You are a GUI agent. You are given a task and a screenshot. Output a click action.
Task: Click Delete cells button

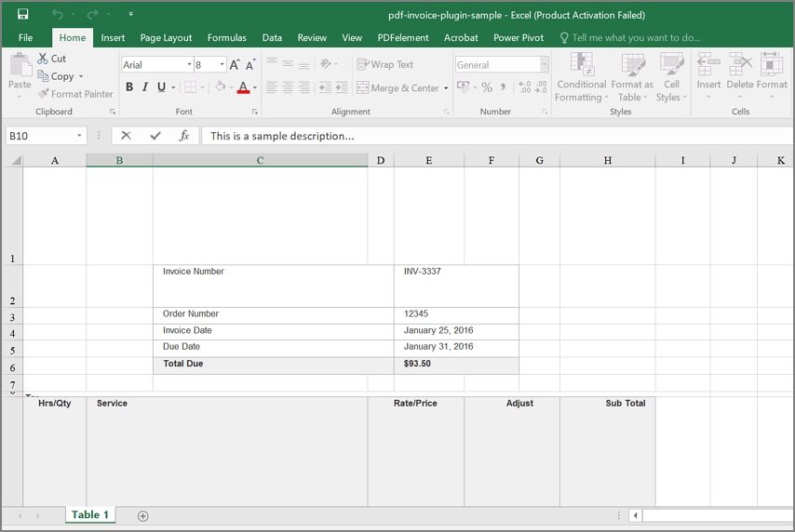point(740,75)
